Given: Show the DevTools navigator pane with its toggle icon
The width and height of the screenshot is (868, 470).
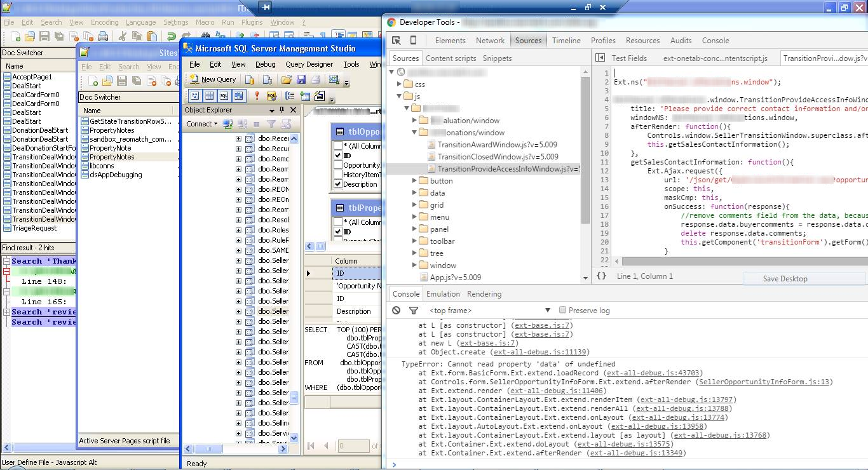Looking at the screenshot, I should pos(600,58).
